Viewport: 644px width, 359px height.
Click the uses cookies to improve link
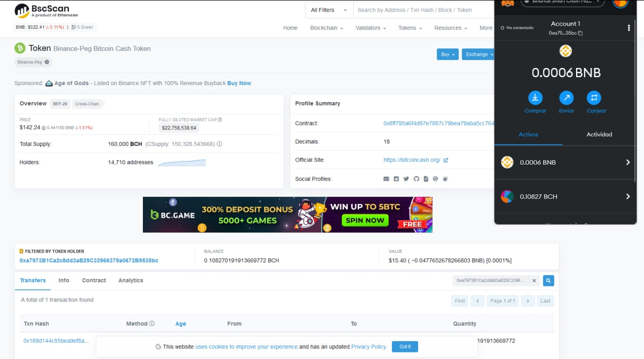[x=247, y=347]
